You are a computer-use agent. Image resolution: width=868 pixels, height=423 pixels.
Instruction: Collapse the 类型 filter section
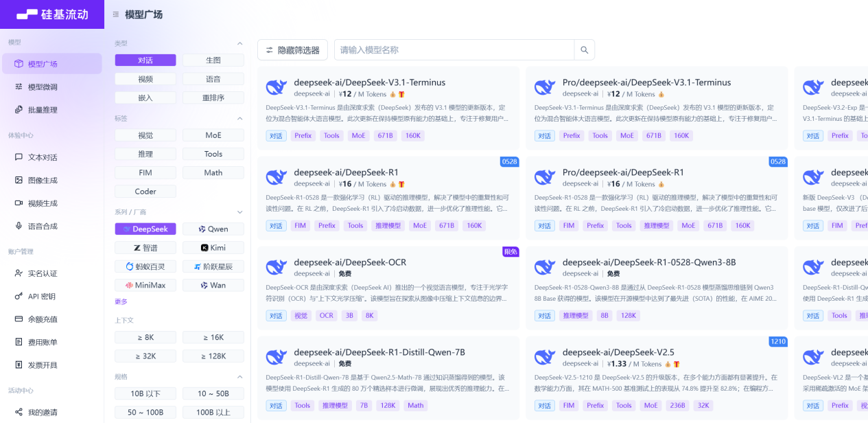tap(239, 43)
